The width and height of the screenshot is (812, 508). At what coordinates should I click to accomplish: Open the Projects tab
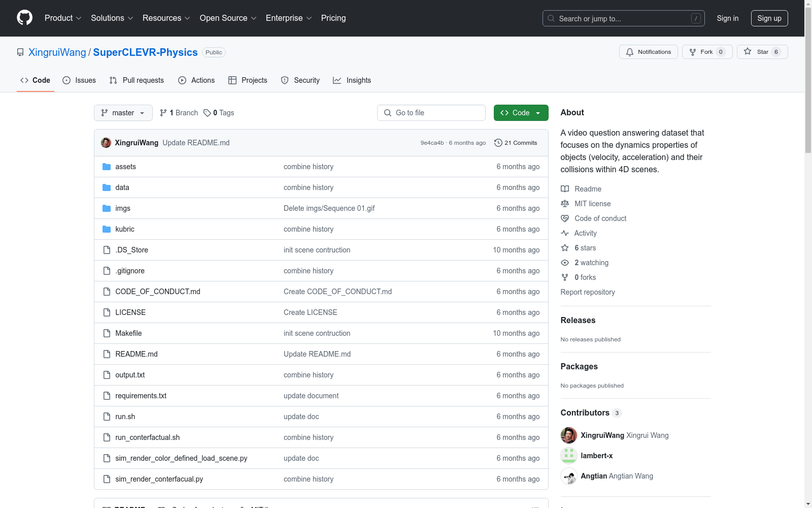click(248, 80)
